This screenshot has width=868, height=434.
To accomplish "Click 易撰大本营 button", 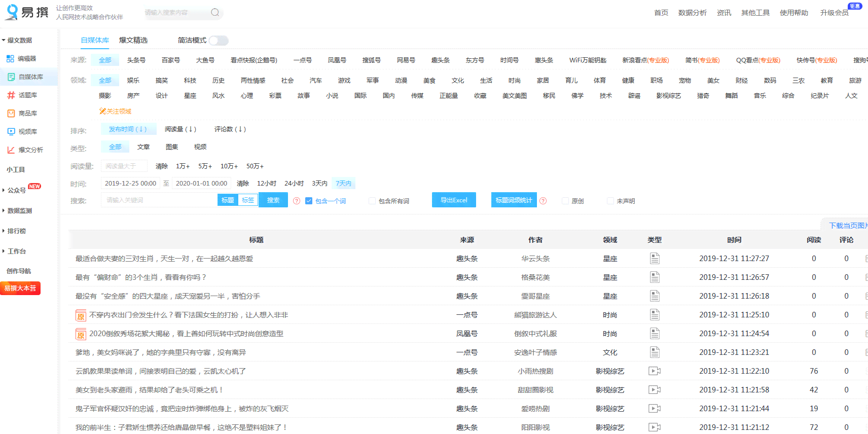I will pyautogui.click(x=20, y=288).
